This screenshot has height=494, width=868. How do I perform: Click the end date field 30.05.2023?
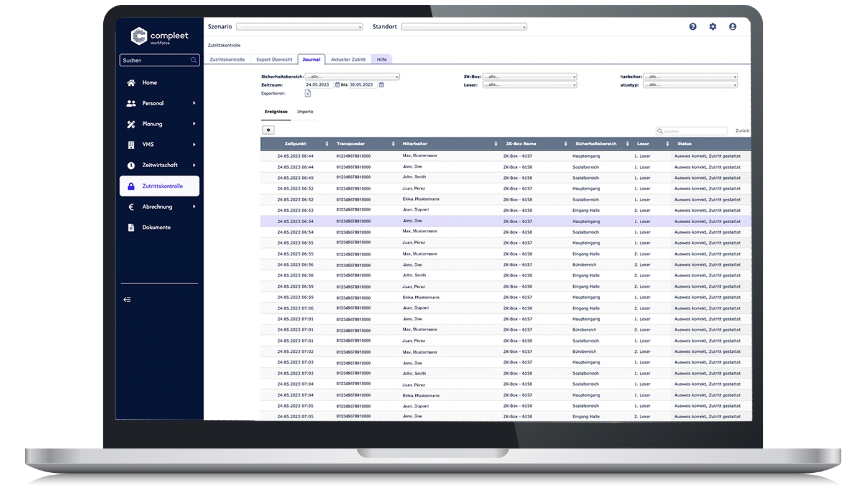pos(363,85)
